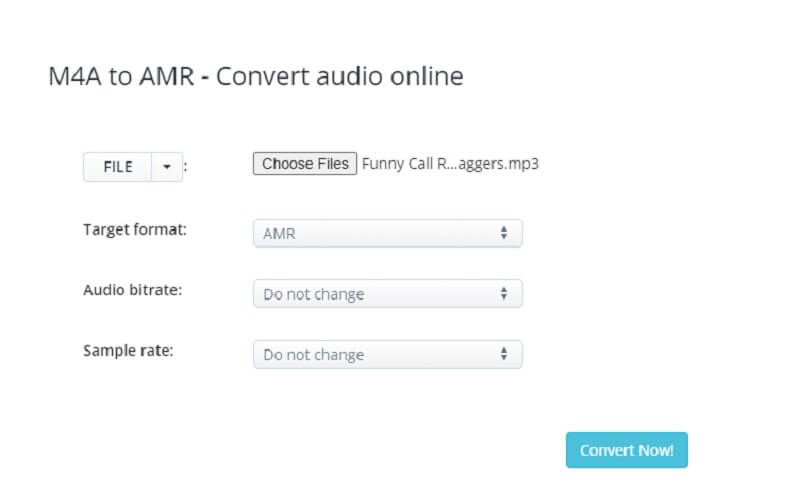Image resolution: width=800 pixels, height=495 pixels.
Task: Click the Funny Call R...aggers.mp3 file name
Action: coord(450,164)
